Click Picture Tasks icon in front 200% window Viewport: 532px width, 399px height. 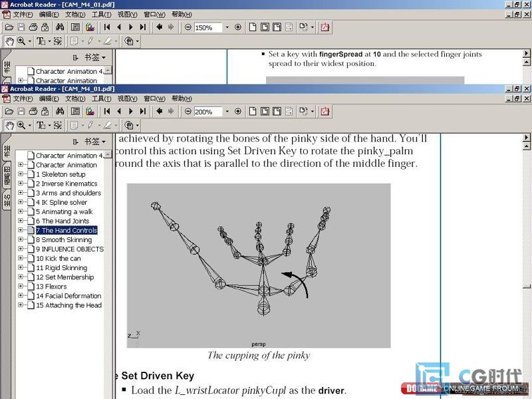(90, 111)
